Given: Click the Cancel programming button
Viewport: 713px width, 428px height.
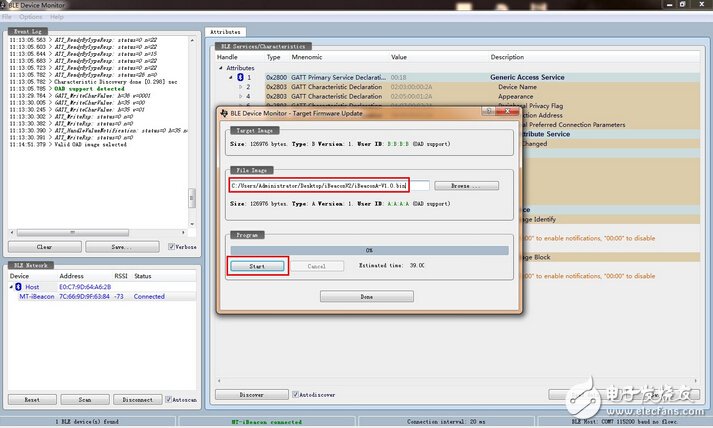Looking at the screenshot, I should click(x=317, y=266).
